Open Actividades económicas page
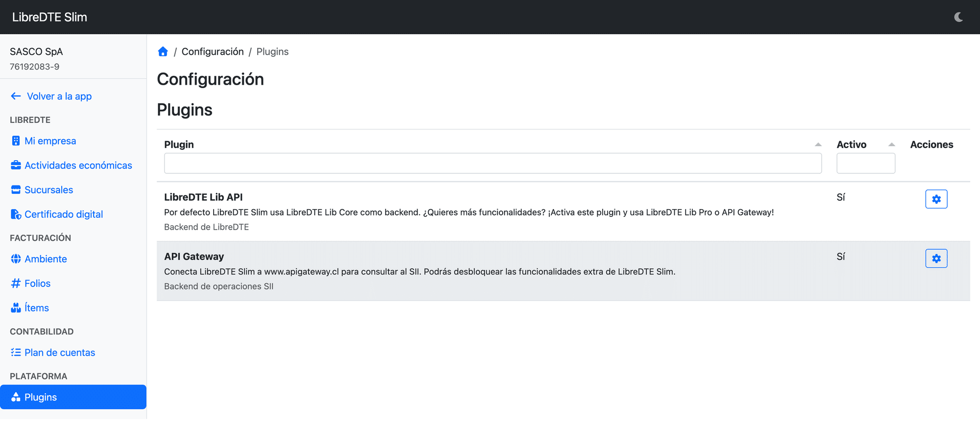The width and height of the screenshot is (980, 425). 78,165
